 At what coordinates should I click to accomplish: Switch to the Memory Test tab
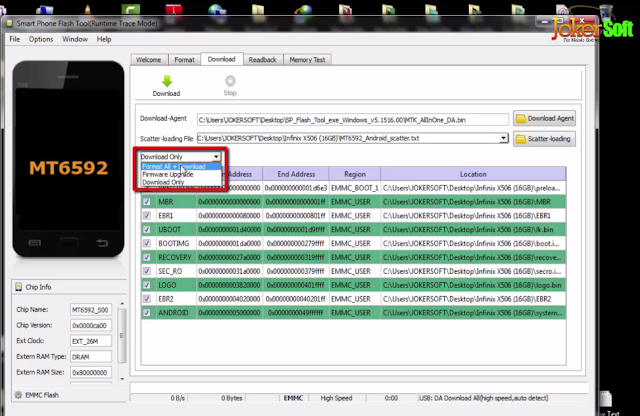[307, 60]
